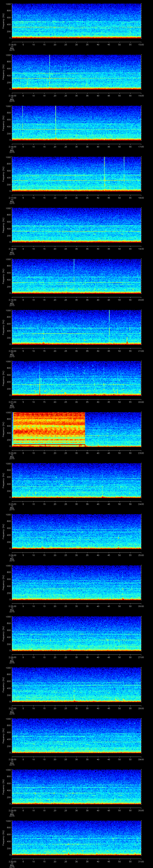Click the vertical spike near 5 seconds in the 2:16:00 panel
The width and height of the screenshot is (153, 868).
(x=23, y=116)
